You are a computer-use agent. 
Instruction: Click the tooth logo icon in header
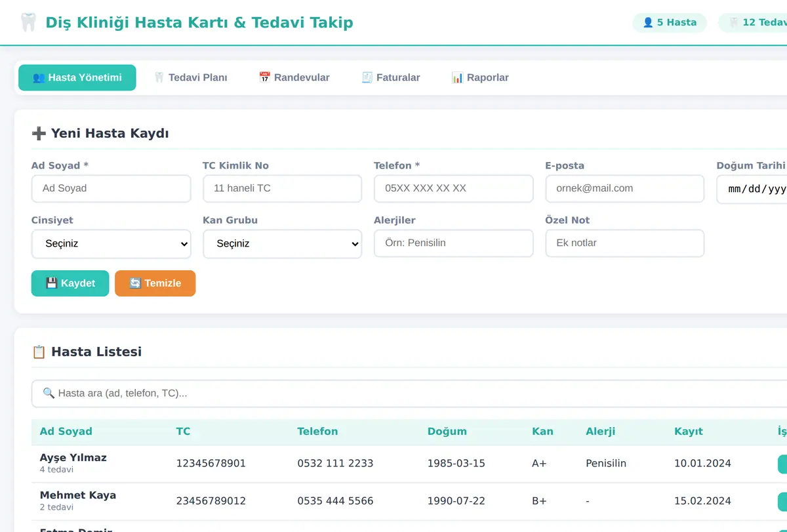(28, 22)
